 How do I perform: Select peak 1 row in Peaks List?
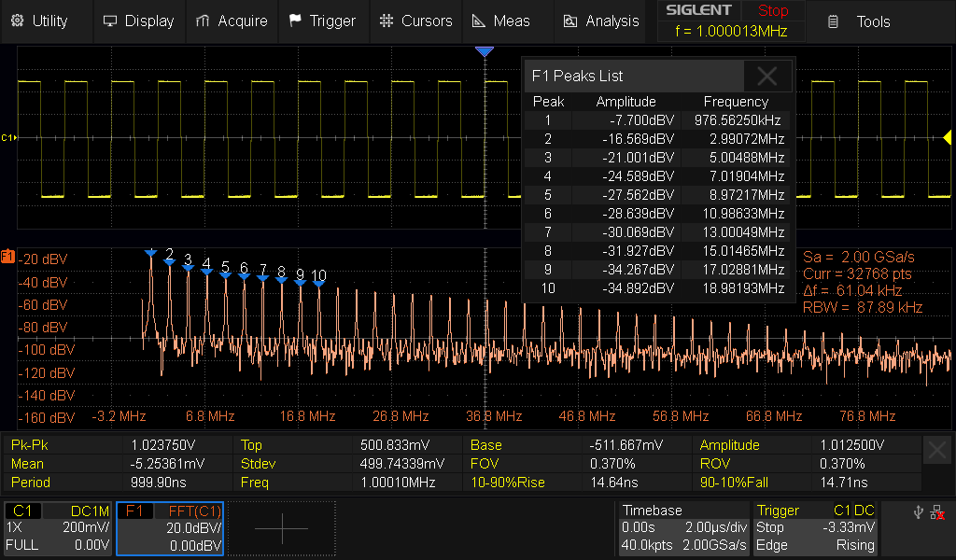coord(657,120)
